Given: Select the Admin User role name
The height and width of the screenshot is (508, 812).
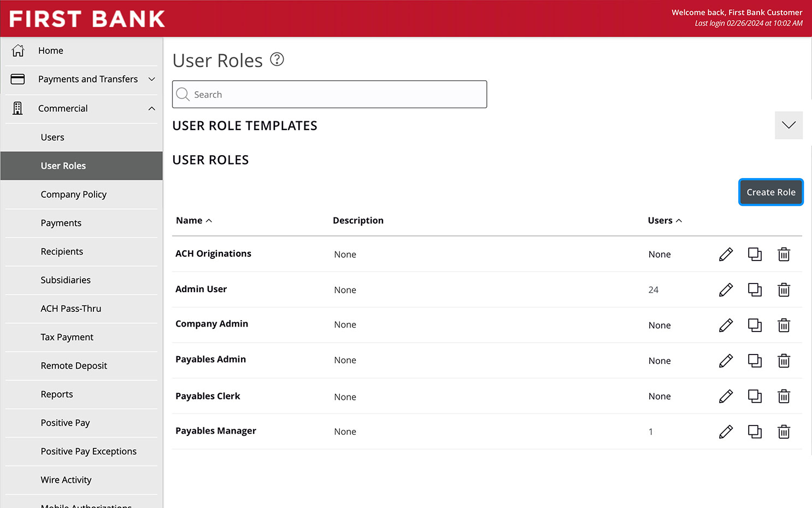Looking at the screenshot, I should click(x=201, y=289).
